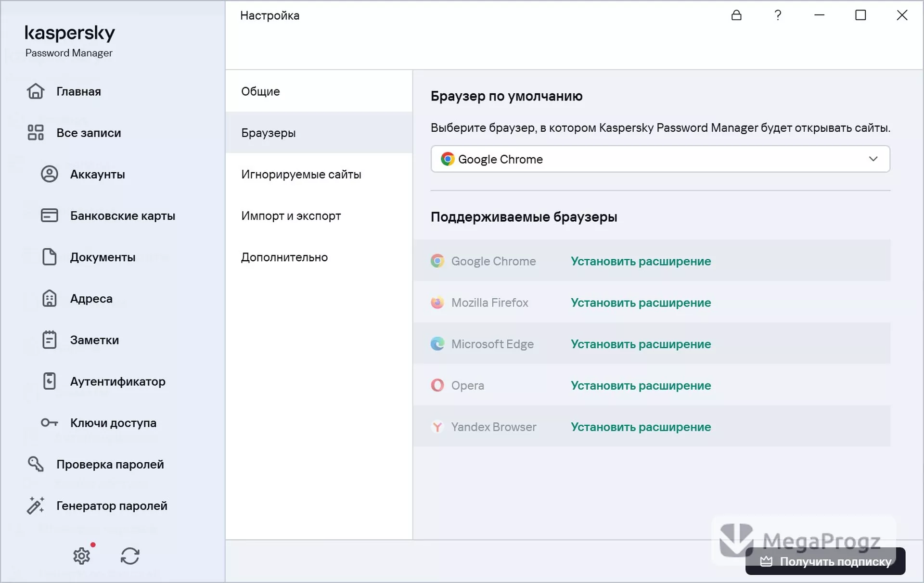Click the Mozilla Firefox icon in the list
This screenshot has width=924, height=583.
(437, 302)
